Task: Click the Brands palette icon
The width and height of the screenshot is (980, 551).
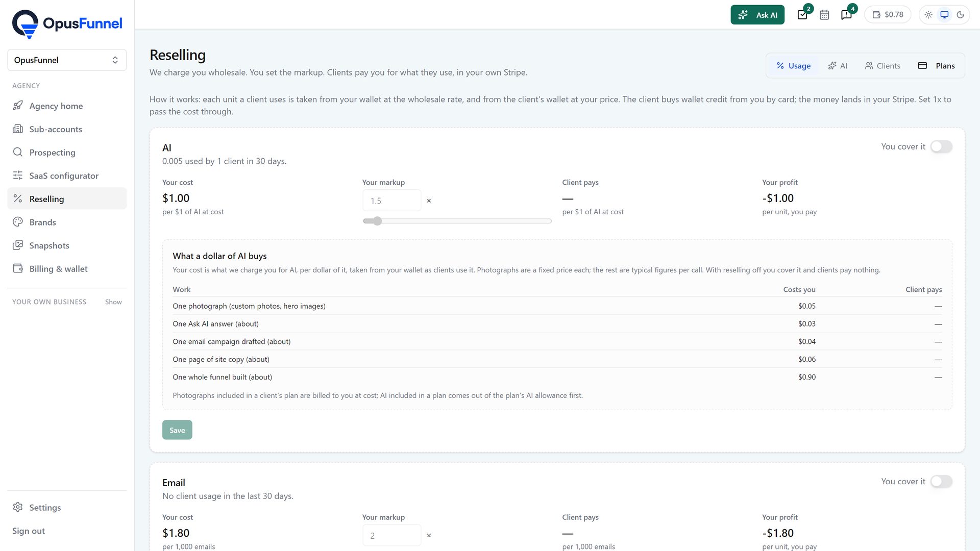Action: tap(18, 222)
